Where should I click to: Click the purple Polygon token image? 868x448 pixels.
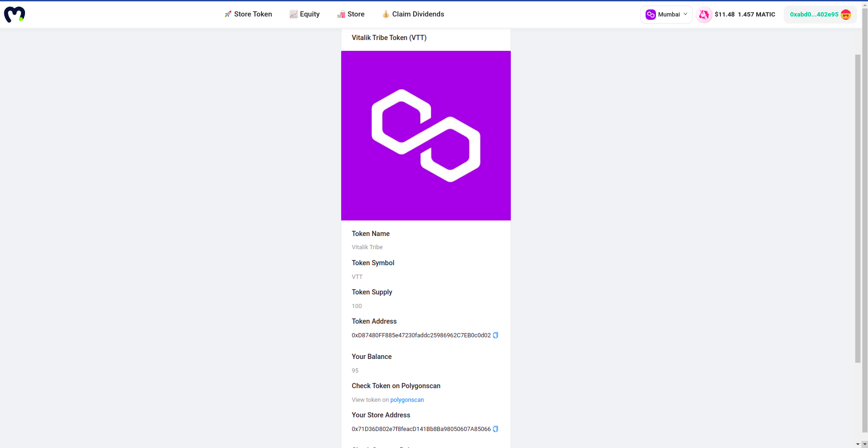tap(426, 136)
